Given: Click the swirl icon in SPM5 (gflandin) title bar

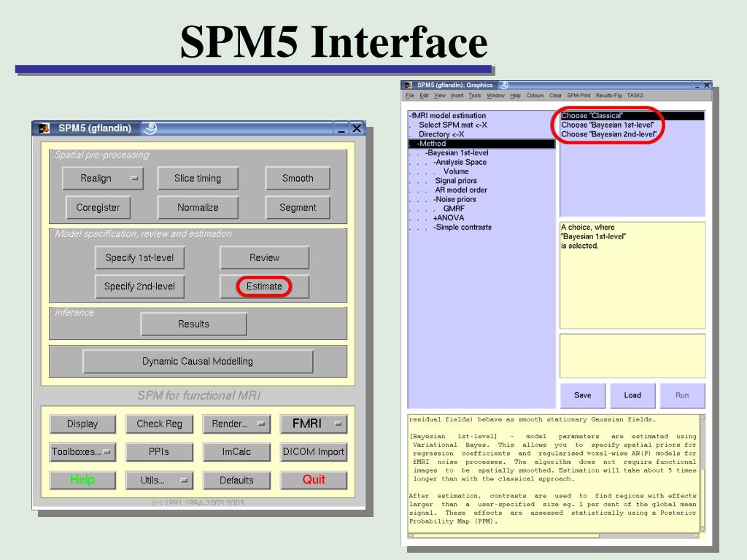Looking at the screenshot, I should pos(150,128).
